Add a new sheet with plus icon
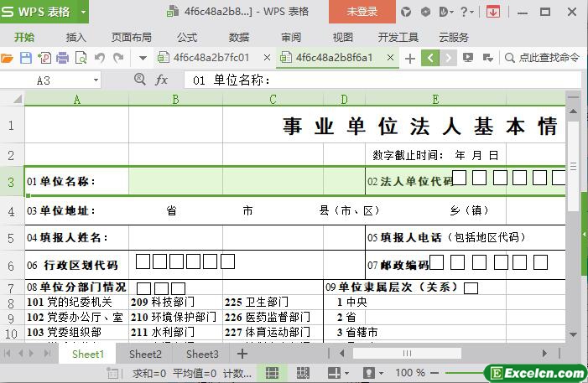Image resolution: width=588 pixels, height=383 pixels. click(242, 354)
